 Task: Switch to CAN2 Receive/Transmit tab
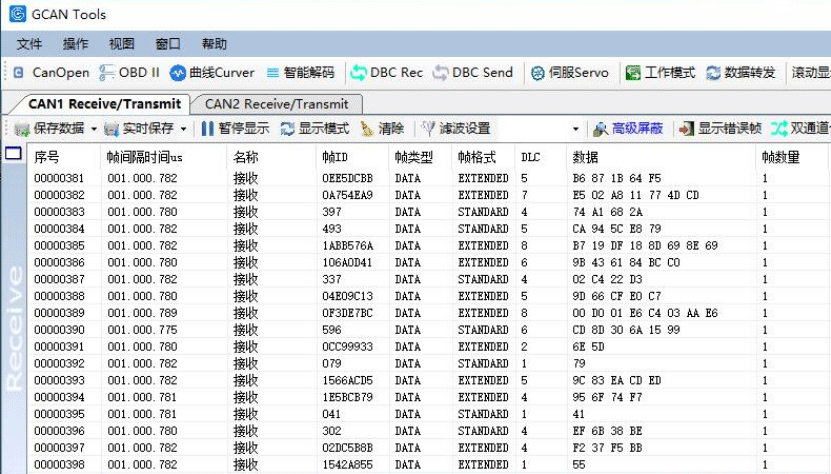click(x=276, y=104)
